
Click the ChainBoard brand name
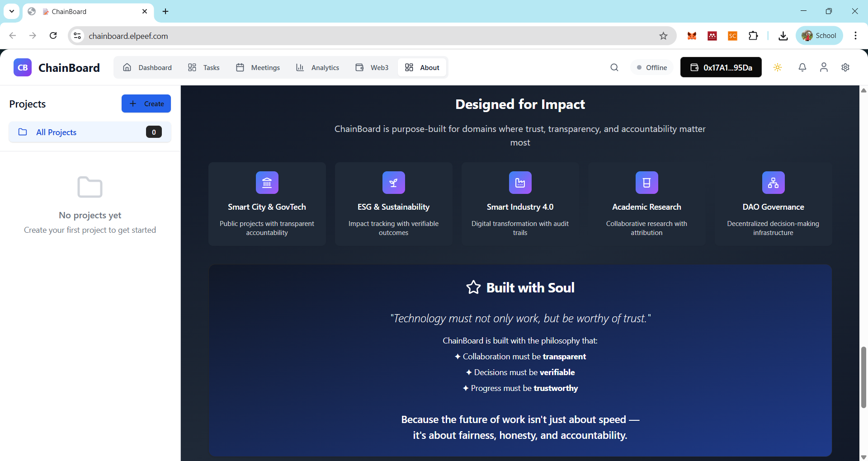click(69, 67)
